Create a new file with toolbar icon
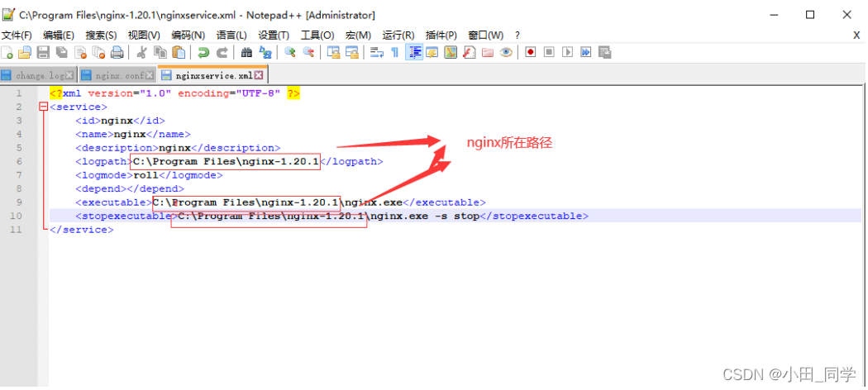868x390 pixels. click(x=7, y=53)
